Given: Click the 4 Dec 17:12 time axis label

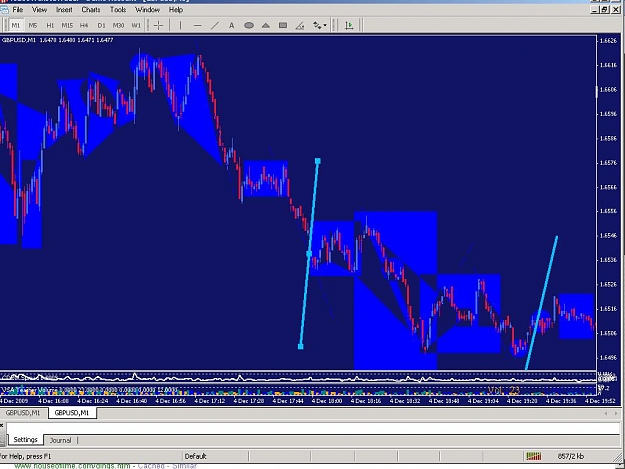Looking at the screenshot, I should pos(210,401).
